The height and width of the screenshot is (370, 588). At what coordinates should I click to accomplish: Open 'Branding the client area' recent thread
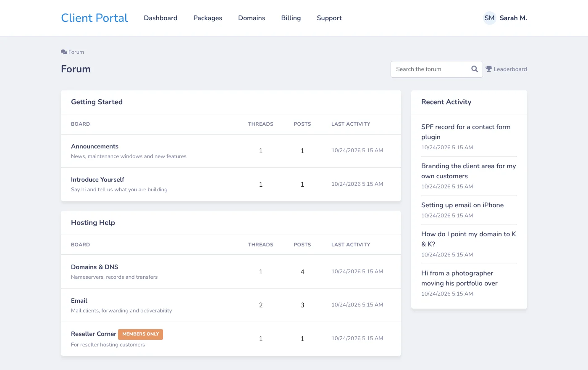[x=469, y=171]
